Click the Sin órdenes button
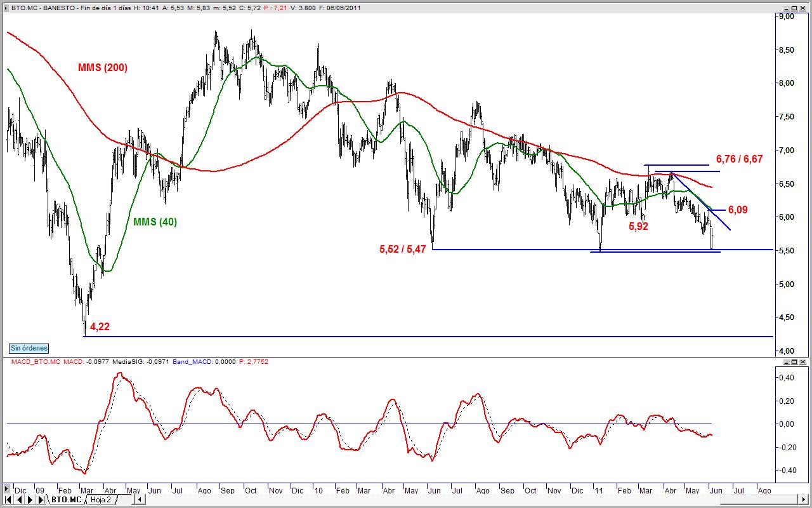The image size is (812, 508). pos(29,348)
